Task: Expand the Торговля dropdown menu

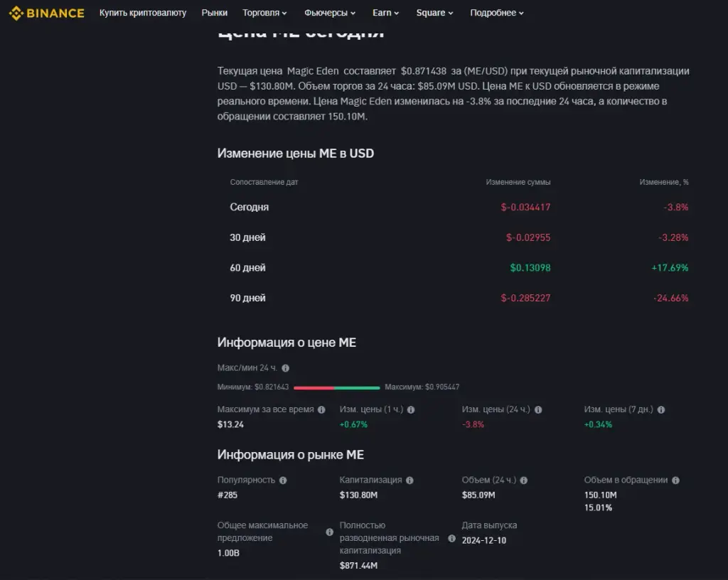Action: tap(264, 13)
